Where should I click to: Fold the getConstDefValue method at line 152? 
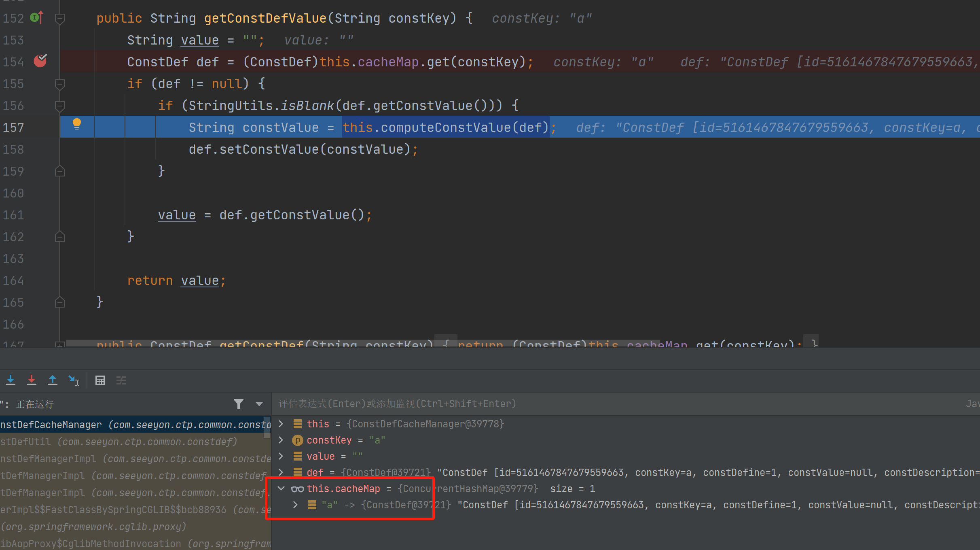[x=60, y=19]
